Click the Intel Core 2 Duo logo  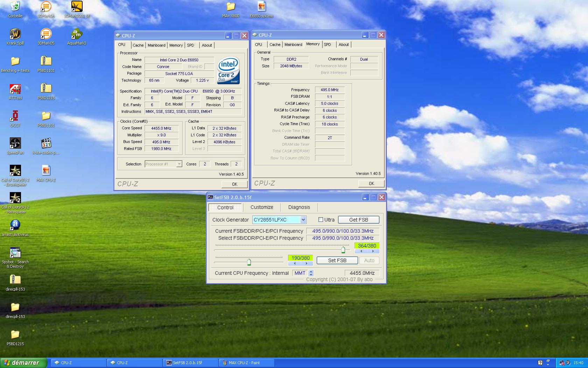coord(228,71)
